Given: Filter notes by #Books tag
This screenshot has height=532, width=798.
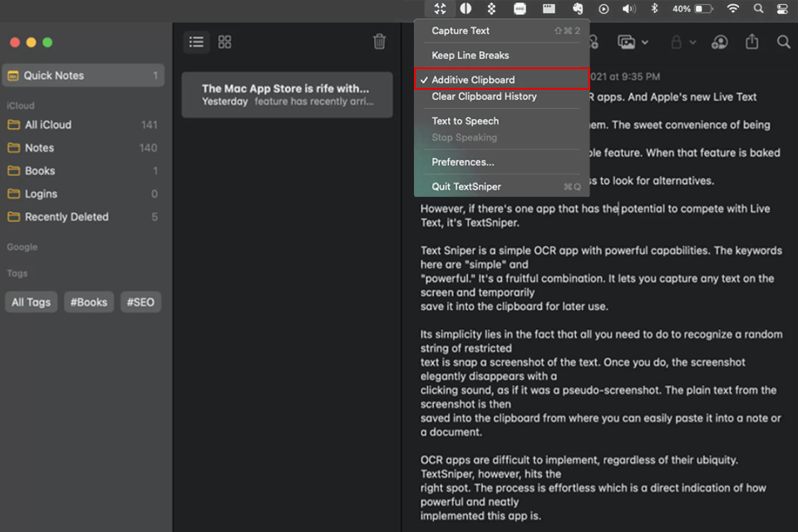Looking at the screenshot, I should click(89, 302).
